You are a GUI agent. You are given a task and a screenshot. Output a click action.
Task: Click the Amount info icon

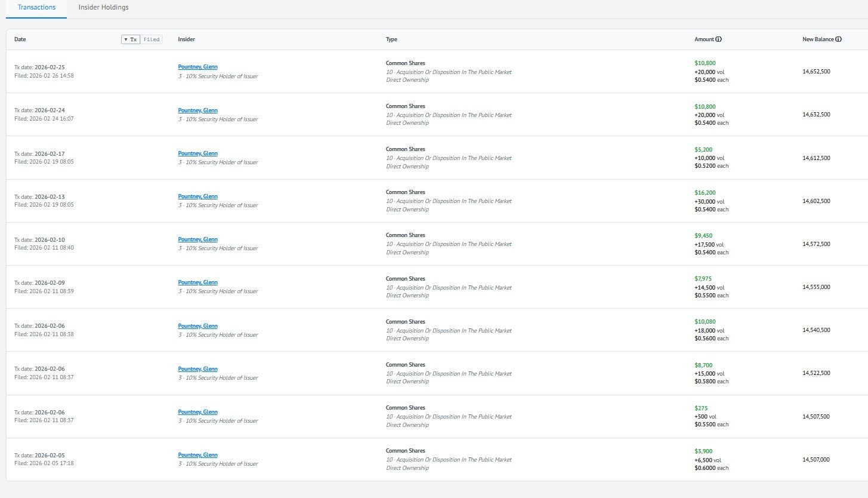pyautogui.click(x=718, y=39)
